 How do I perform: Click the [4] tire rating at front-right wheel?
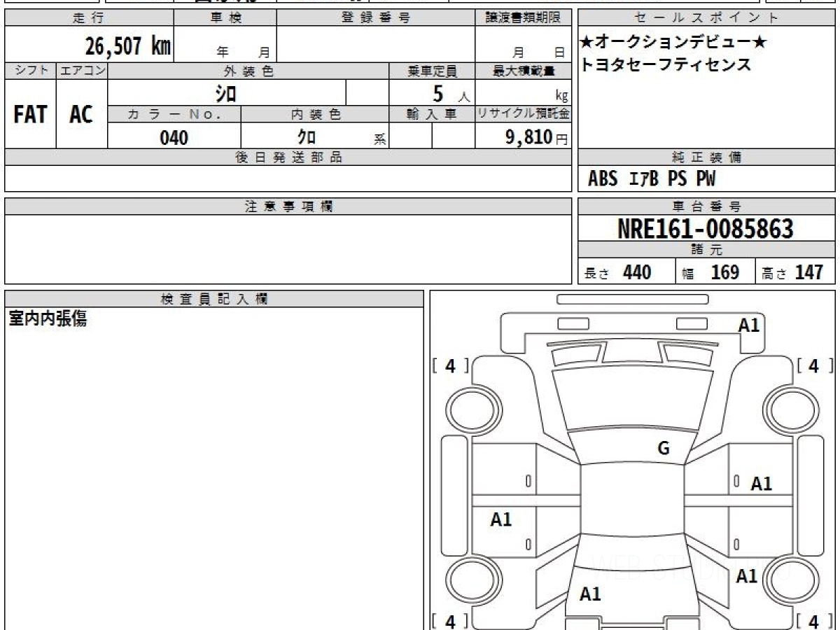[x=815, y=365]
